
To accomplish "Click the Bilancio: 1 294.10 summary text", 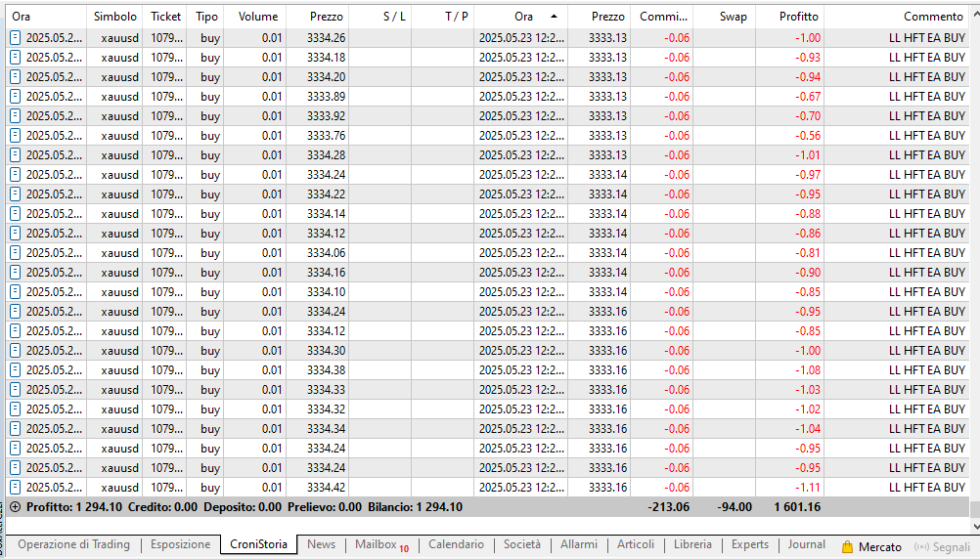I will (x=415, y=507).
